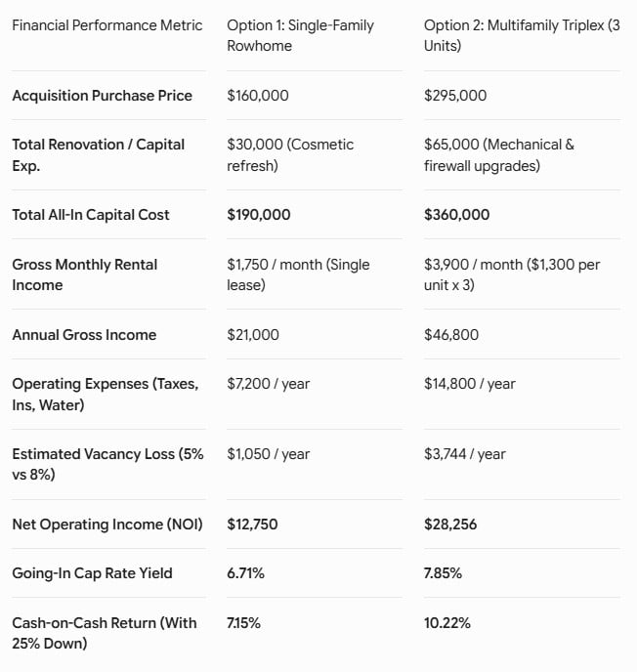Select the Option 2: Multifamily Triplex header
637x672 pixels.
point(522,35)
